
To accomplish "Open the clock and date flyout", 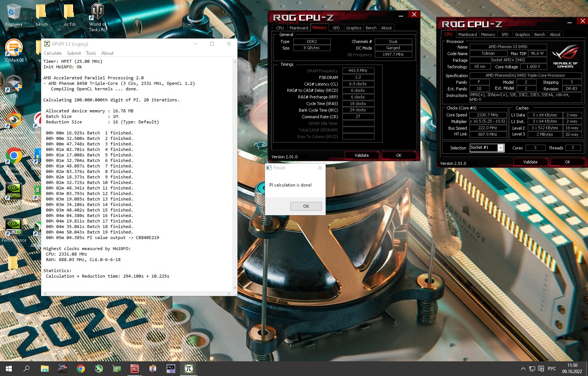I will [x=572, y=369].
